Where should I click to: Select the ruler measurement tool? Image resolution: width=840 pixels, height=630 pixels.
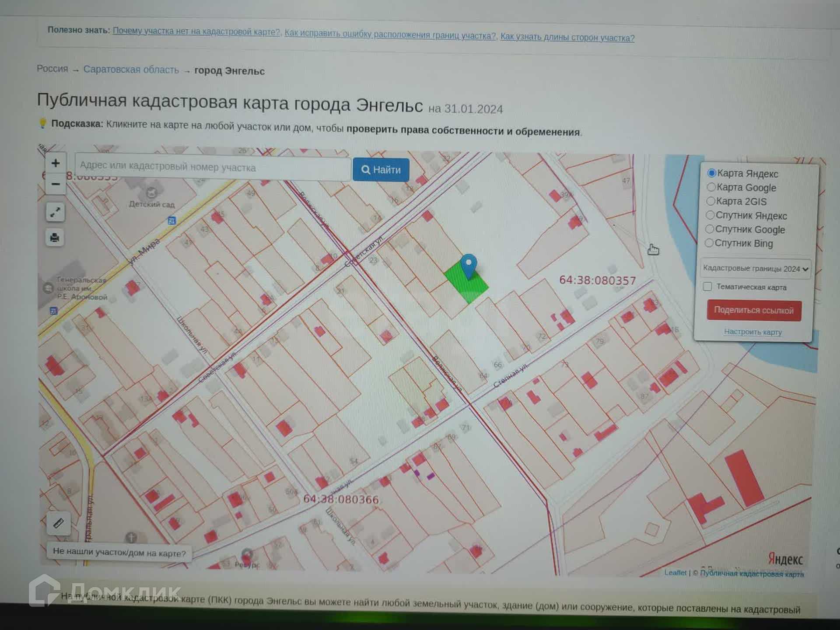pyautogui.click(x=59, y=523)
